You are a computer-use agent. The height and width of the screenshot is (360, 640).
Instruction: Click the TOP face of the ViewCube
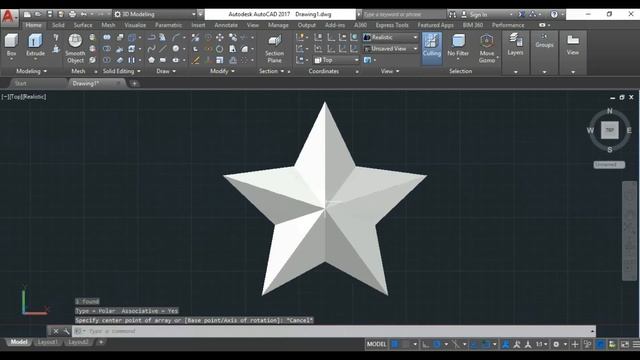[609, 130]
